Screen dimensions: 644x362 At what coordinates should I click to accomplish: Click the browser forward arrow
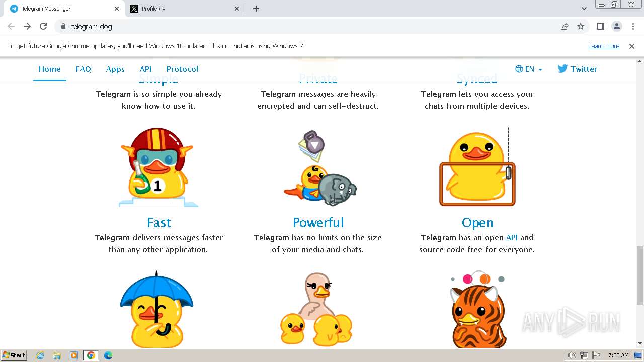pos(27,26)
